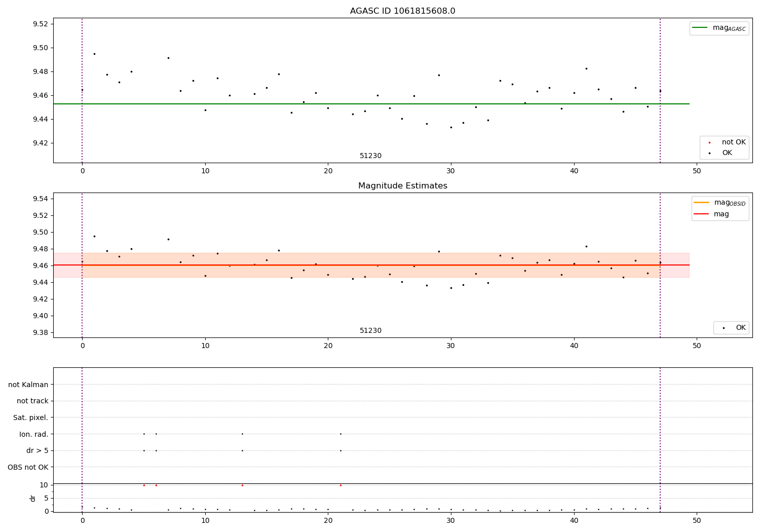Click the y-tick '10' on the dr axis
Screen dimensions: 760x532
click(44, 485)
